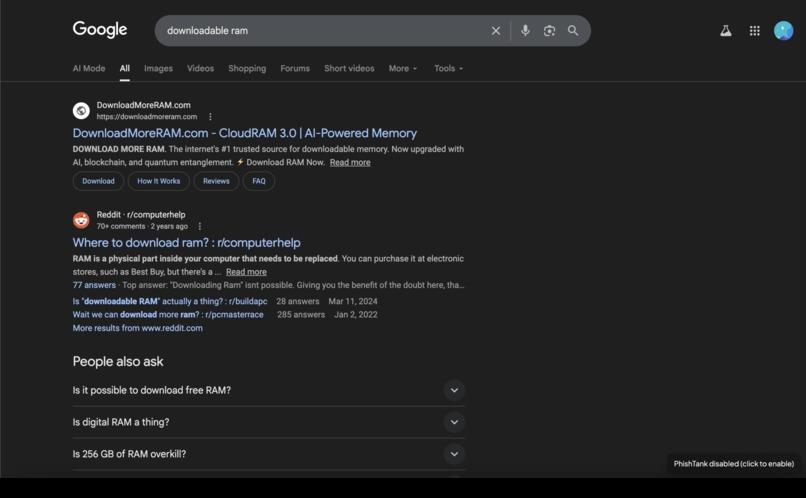The height and width of the screenshot is (498, 806).
Task: Open the More dropdown
Action: coord(403,68)
